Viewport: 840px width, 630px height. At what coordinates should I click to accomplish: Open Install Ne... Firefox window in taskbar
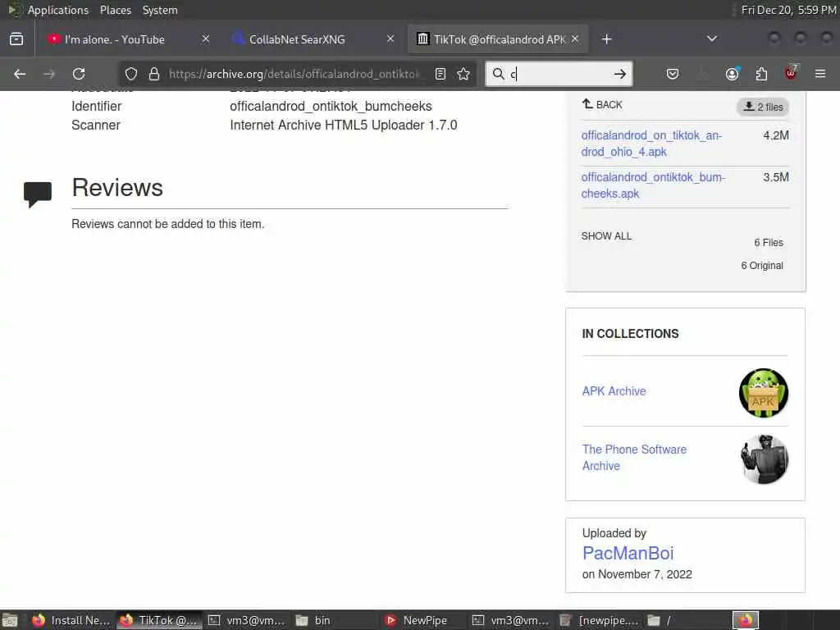[71, 620]
